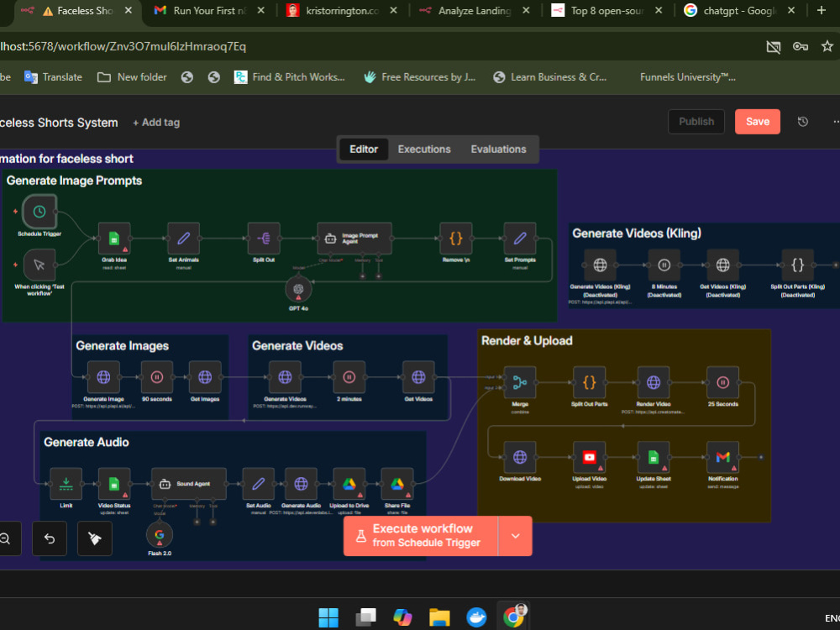840x630 pixels.
Task: Open the Schedule Trigger node
Action: click(x=39, y=212)
